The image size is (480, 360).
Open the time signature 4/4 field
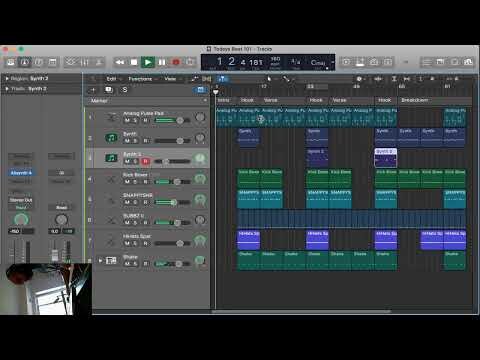pyautogui.click(x=296, y=62)
